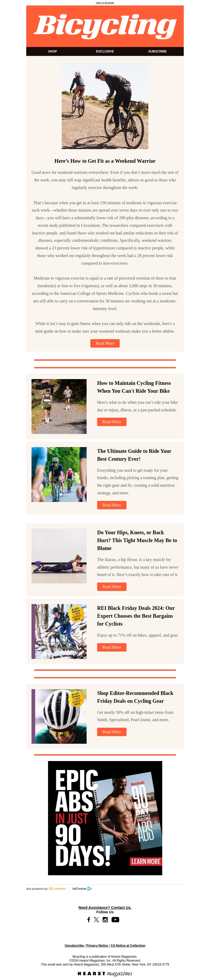
Task: Click the REI Black Friday snowy bike thumbnail
Action: pyautogui.click(x=59, y=631)
